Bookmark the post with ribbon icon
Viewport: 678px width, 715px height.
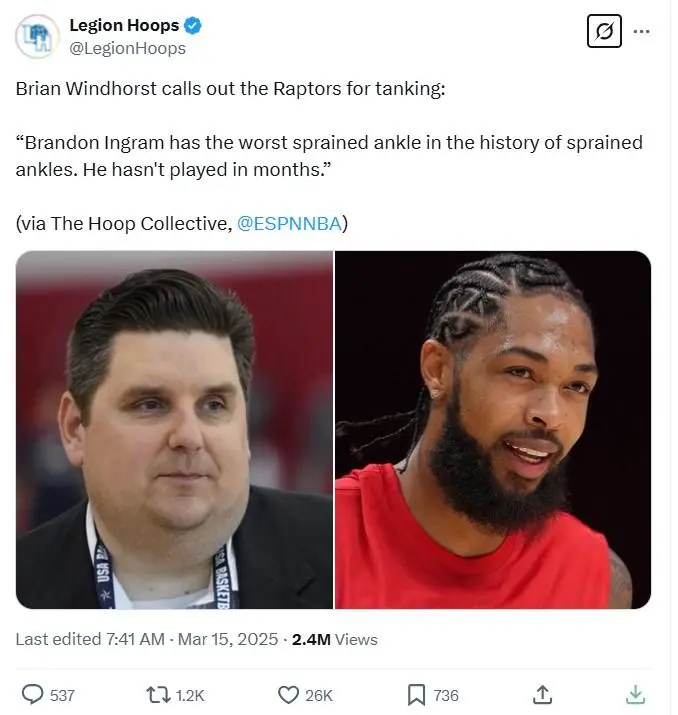click(x=416, y=695)
